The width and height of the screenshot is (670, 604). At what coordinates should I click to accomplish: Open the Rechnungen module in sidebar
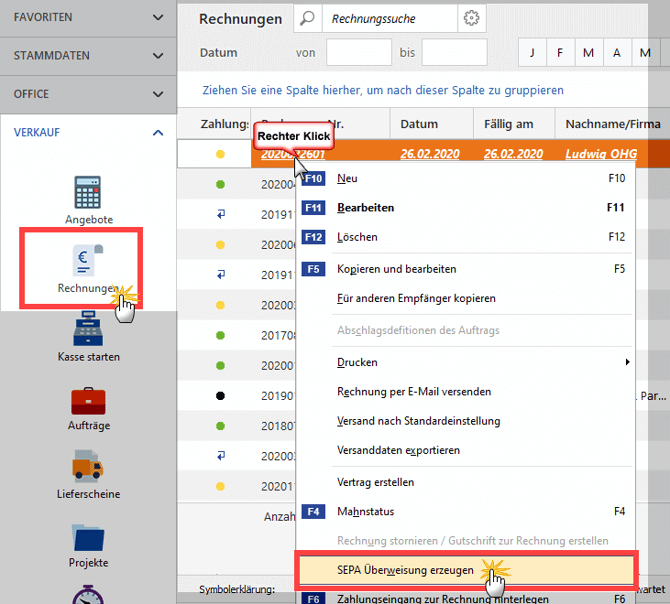88,264
